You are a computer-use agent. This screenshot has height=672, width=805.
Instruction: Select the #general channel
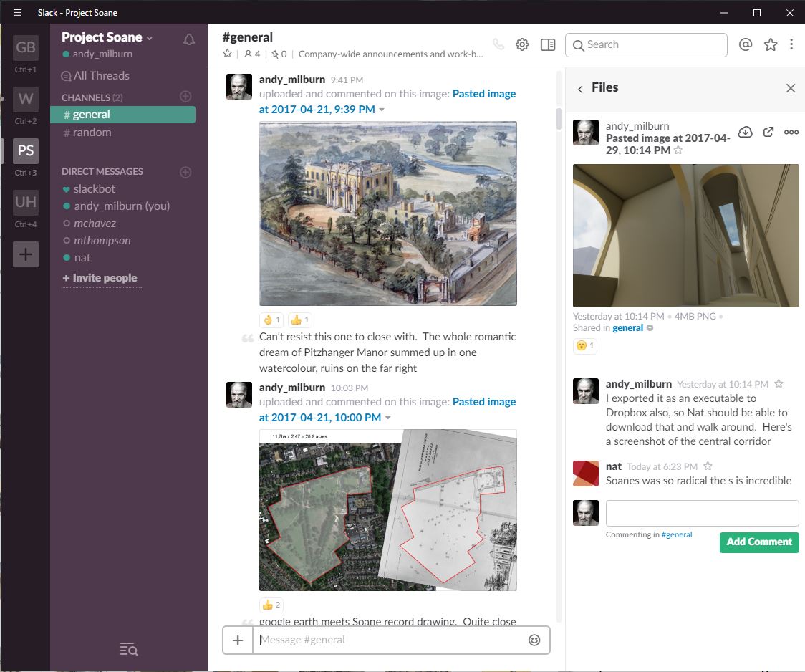pos(122,115)
